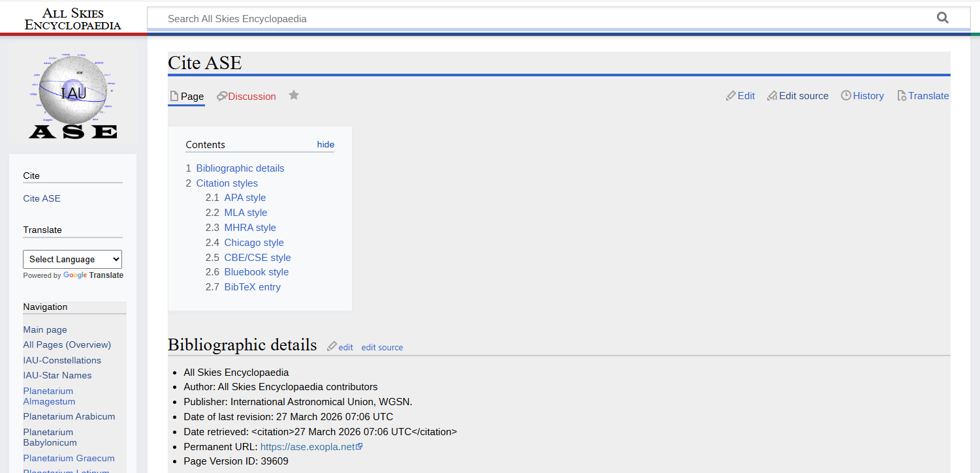Hide the Contents table
The height and width of the screenshot is (473, 980).
(x=325, y=145)
